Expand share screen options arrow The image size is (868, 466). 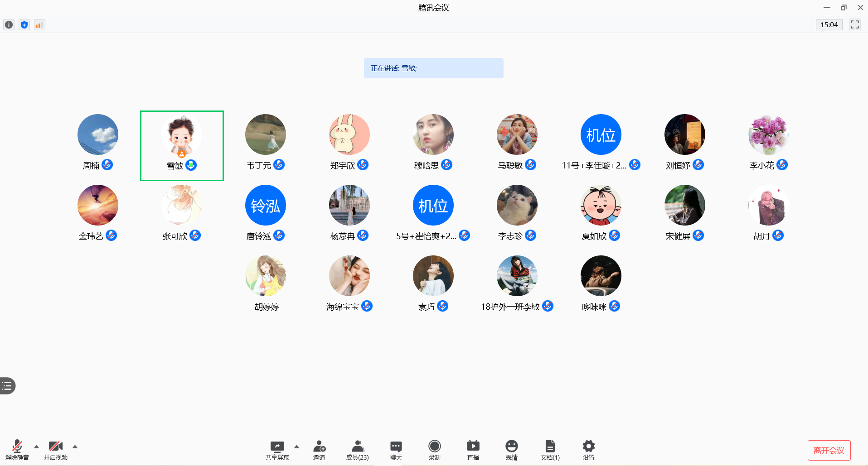point(297,447)
